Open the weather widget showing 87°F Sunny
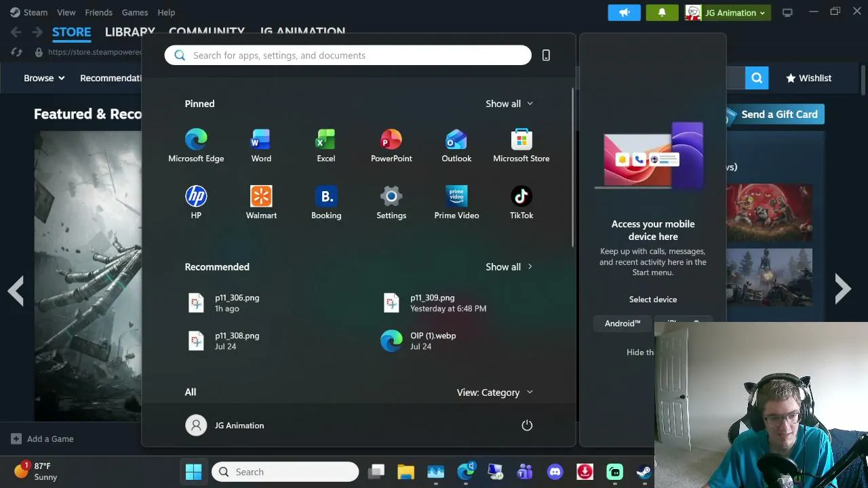This screenshot has width=868, height=488. pyautogui.click(x=36, y=472)
